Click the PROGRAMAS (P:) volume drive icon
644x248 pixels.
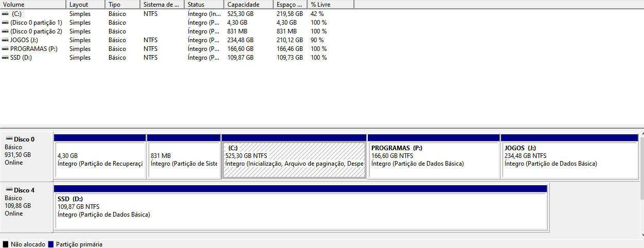click(x=5, y=49)
